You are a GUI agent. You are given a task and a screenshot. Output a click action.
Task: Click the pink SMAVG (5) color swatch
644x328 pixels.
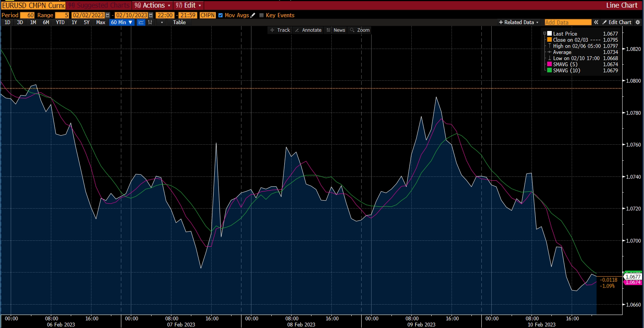549,64
